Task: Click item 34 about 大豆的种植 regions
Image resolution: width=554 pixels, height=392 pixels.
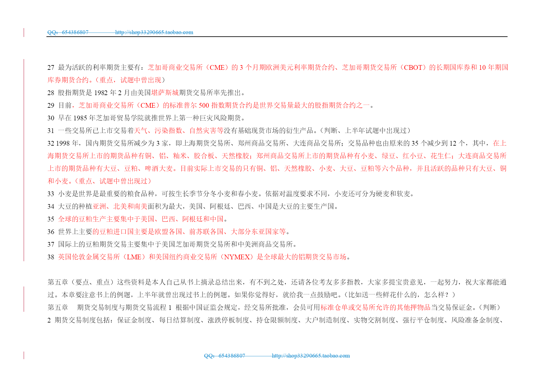Action: tap(194, 206)
